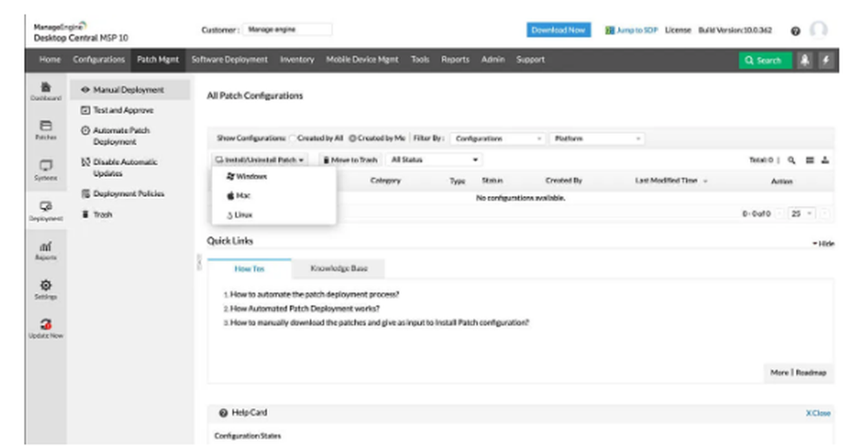The height and width of the screenshot is (446, 868).
Task: Click the Download Now button
Action: (x=558, y=30)
